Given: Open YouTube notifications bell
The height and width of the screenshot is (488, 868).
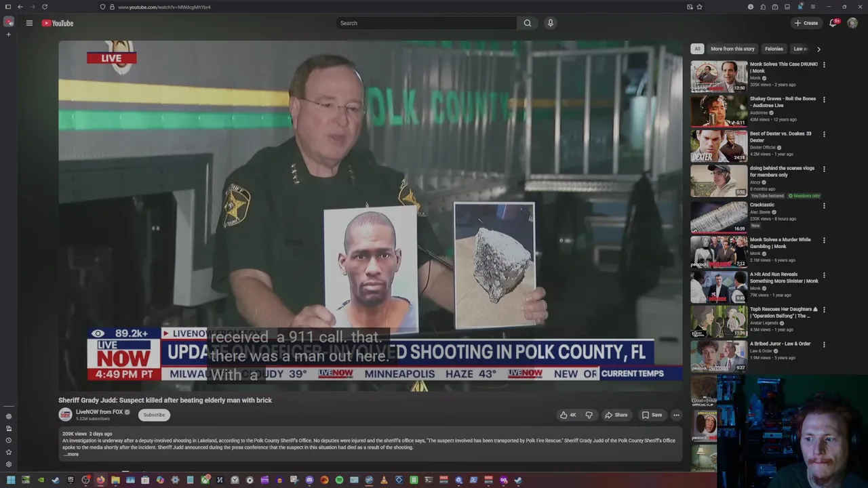Looking at the screenshot, I should [833, 23].
